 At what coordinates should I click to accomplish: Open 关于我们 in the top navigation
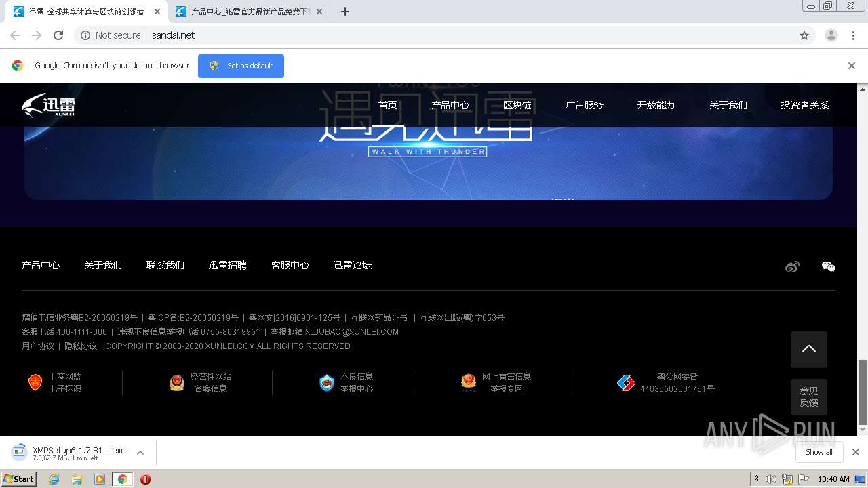[x=728, y=105]
